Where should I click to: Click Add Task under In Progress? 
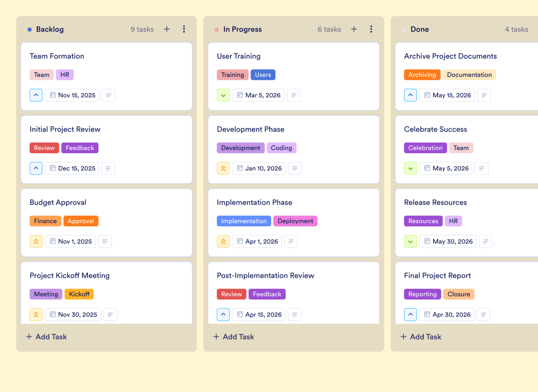(233, 336)
